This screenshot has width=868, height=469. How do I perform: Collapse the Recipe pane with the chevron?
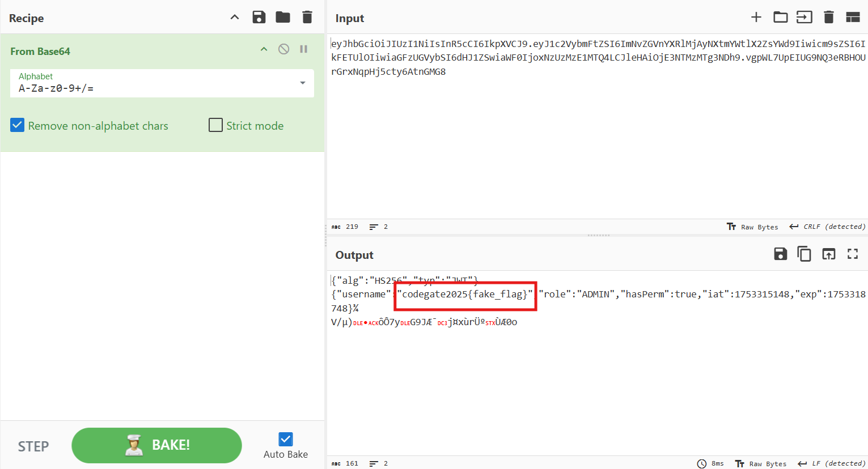click(x=235, y=18)
